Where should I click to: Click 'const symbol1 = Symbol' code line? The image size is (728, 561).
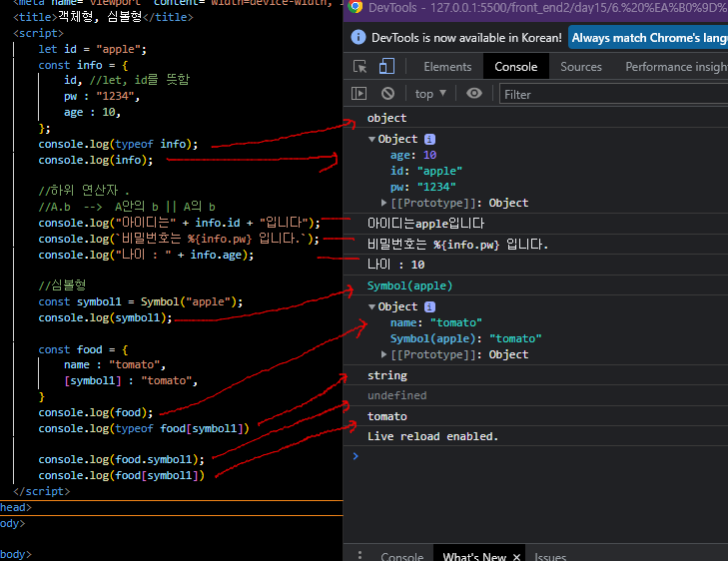[140, 301]
